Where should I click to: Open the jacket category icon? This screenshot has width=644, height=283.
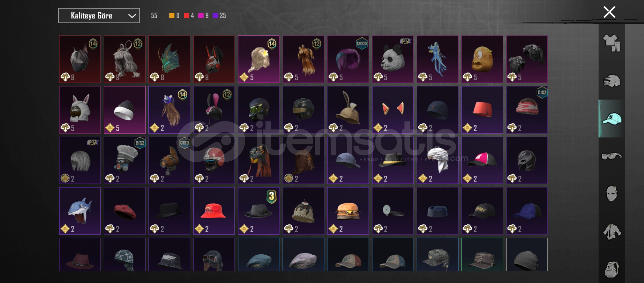[x=612, y=231]
